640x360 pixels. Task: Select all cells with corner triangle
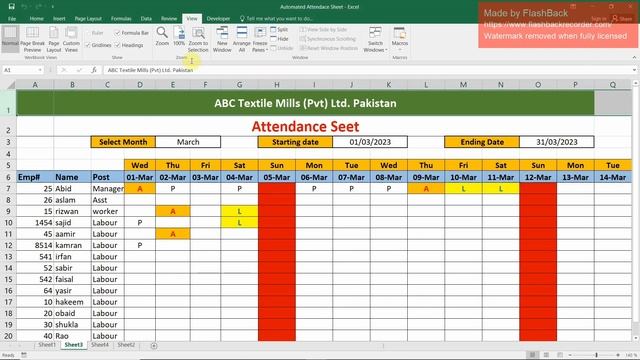[11, 85]
